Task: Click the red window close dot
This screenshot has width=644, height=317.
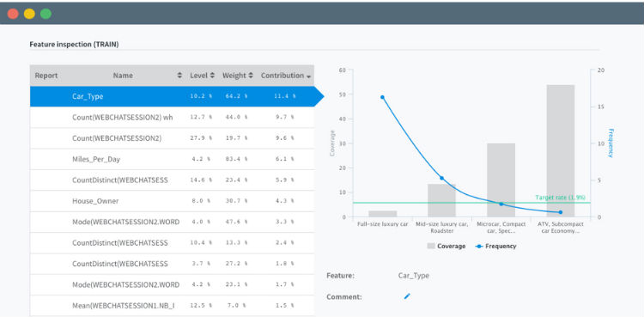Action: 13,14
